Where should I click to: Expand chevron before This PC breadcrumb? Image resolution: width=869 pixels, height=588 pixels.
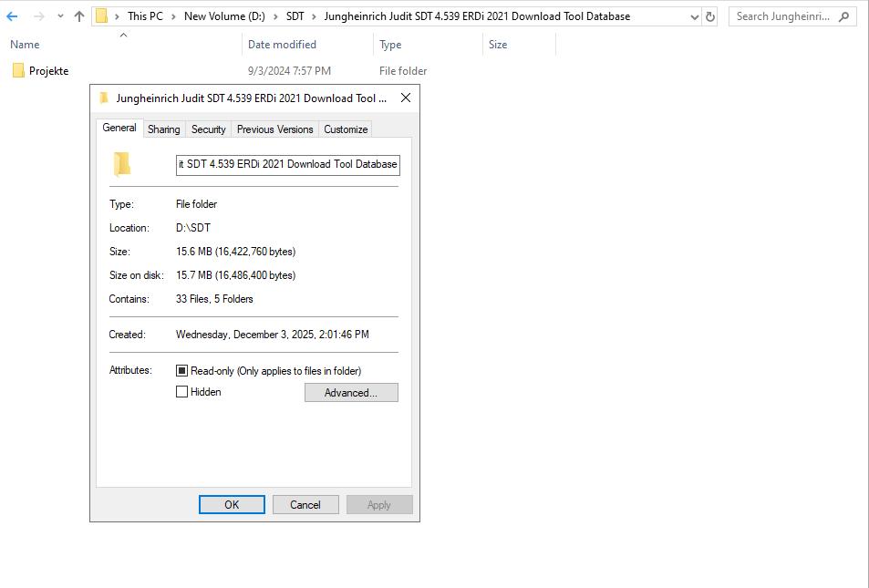pos(117,16)
